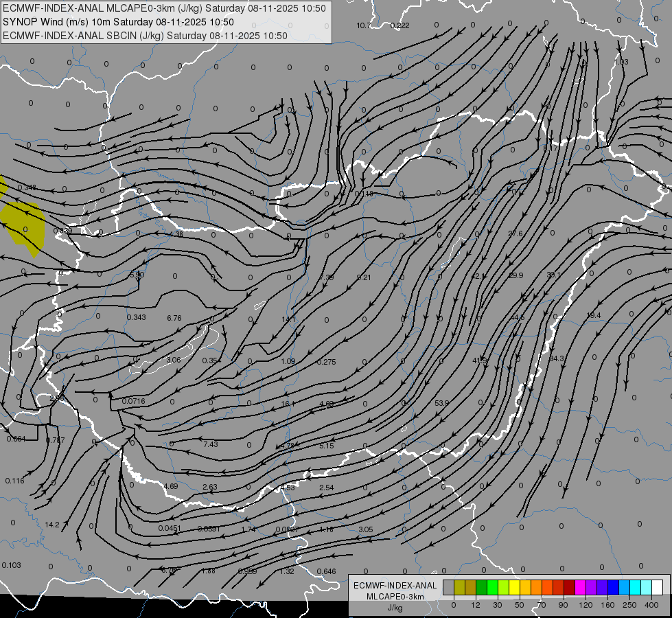Click the 4.38 value on the map
672x618 pixels.
176,235
